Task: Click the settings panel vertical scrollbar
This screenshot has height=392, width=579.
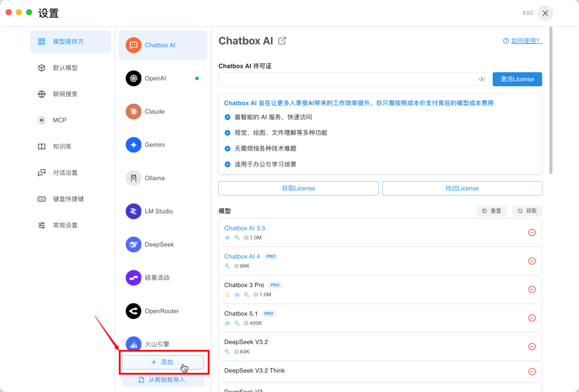Action: [551, 100]
